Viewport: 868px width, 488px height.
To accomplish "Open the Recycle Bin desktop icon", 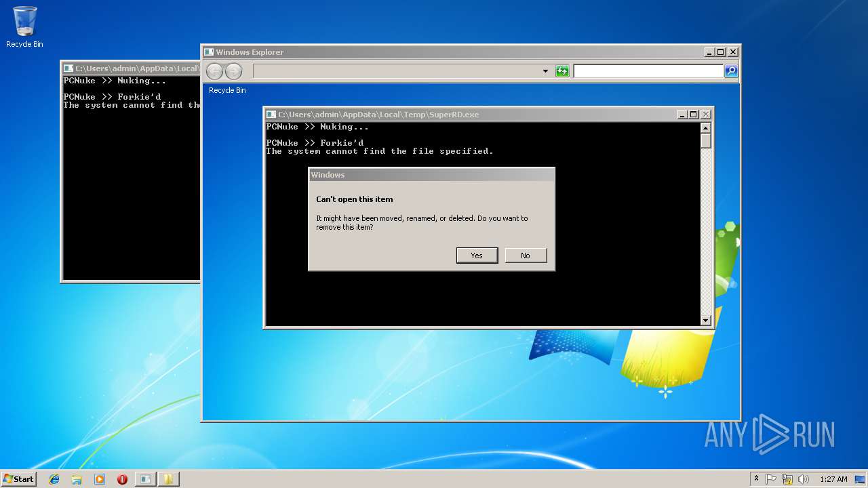I will 24,27.
